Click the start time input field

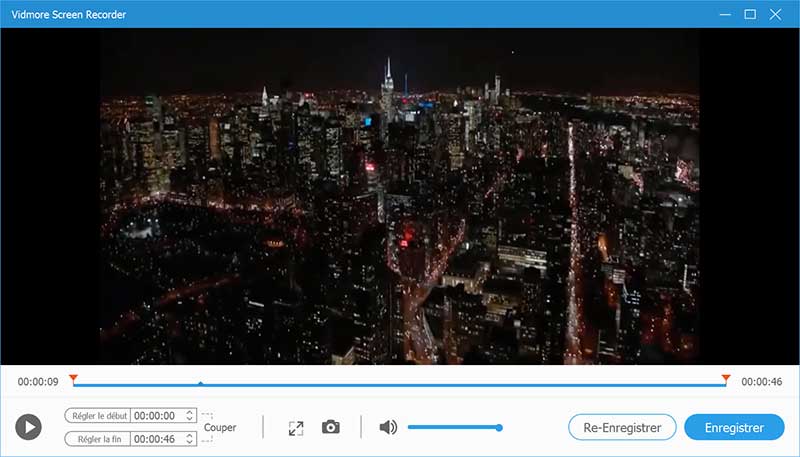click(x=157, y=415)
